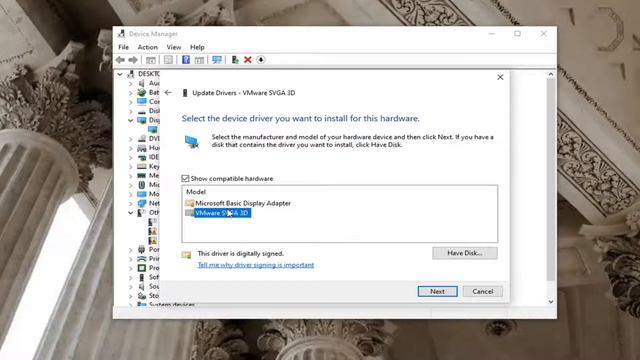Expand the Batteries category arrow

131,93
